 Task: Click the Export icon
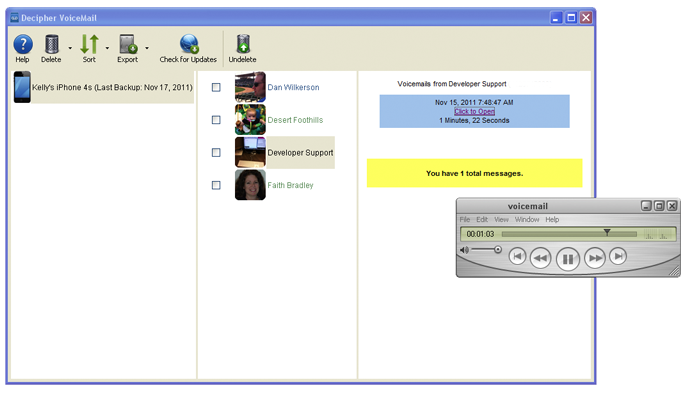point(128,44)
